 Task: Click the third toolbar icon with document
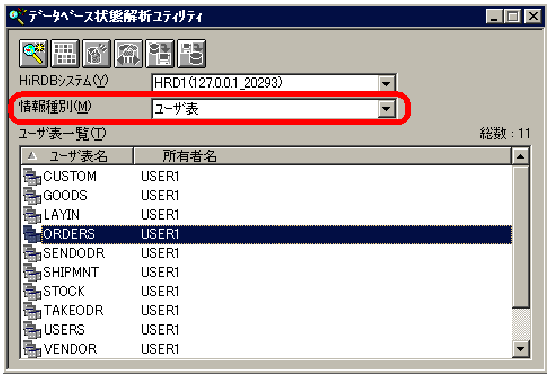pyautogui.click(x=96, y=53)
